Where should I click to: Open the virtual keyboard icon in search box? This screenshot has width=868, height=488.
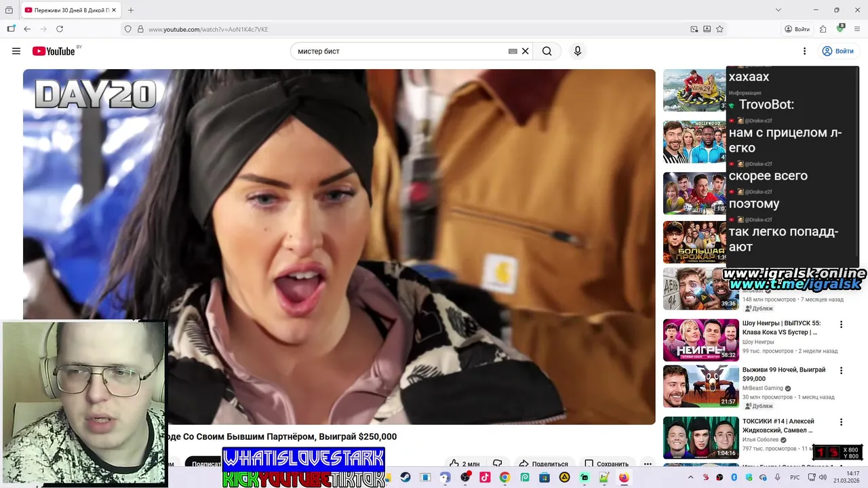(x=513, y=51)
